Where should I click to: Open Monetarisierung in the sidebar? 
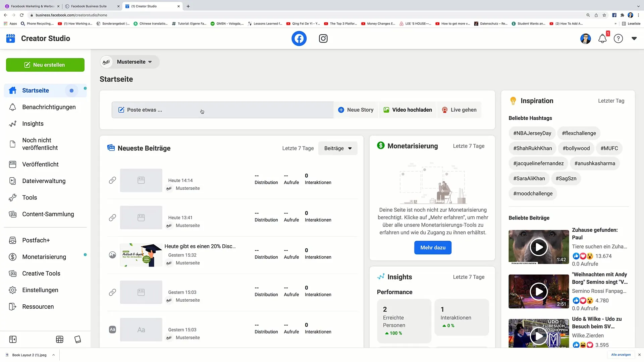point(44,257)
